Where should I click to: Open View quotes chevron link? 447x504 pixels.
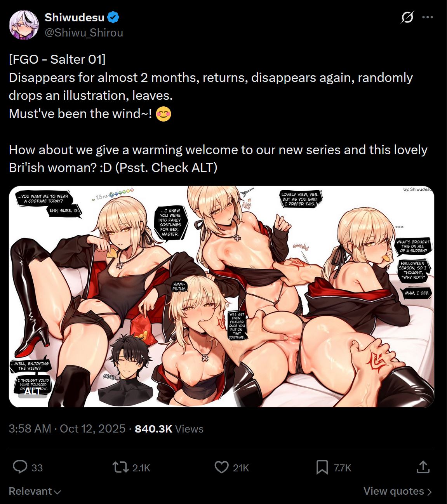398,491
